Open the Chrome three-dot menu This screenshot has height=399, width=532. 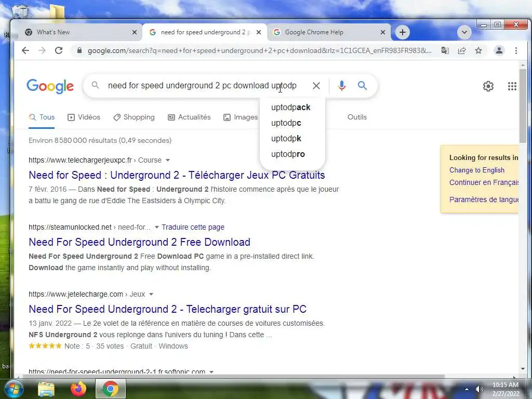point(516,50)
